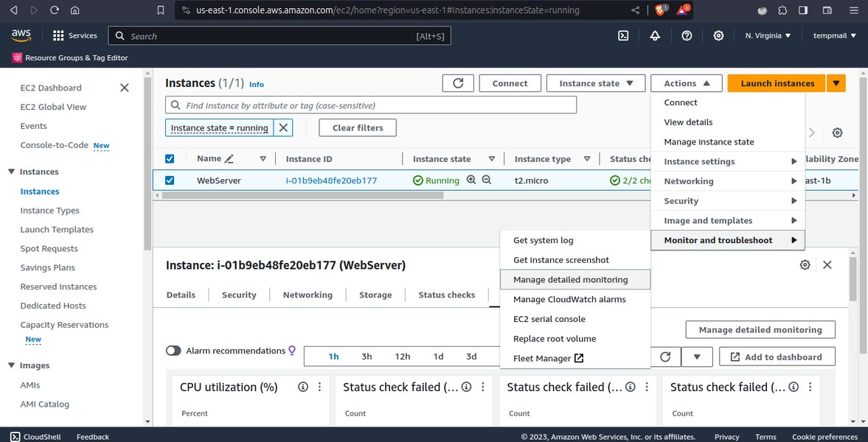Click the Brave shields icon
The height and width of the screenshot is (442, 868).
pos(661,10)
